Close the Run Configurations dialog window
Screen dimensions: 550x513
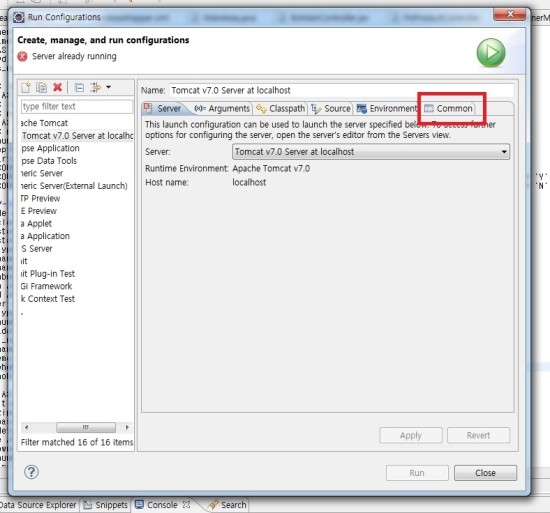point(510,14)
